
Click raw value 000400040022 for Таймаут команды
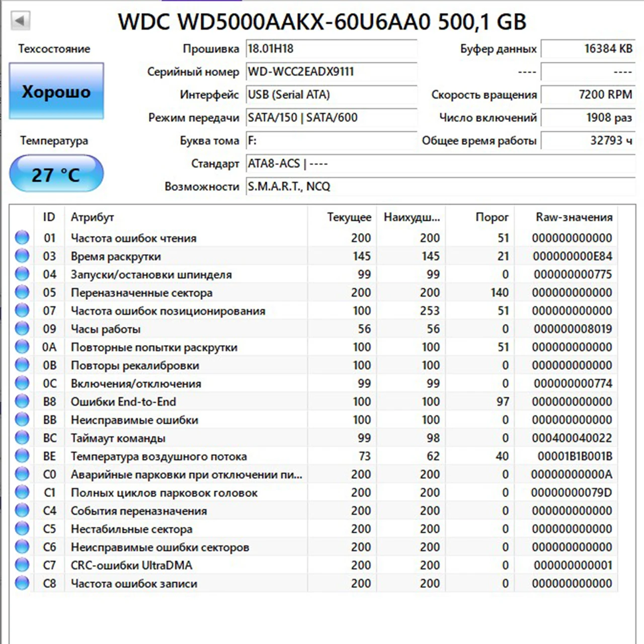tap(572, 438)
